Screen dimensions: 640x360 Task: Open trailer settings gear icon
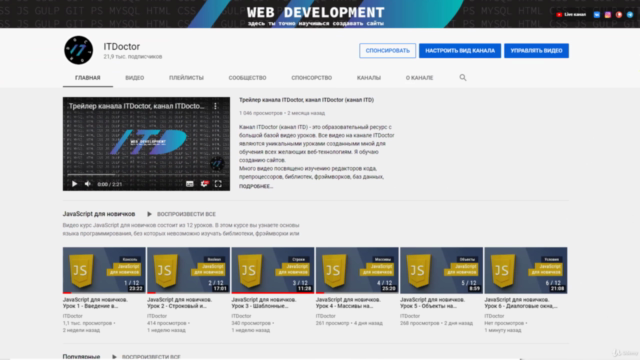(204, 184)
